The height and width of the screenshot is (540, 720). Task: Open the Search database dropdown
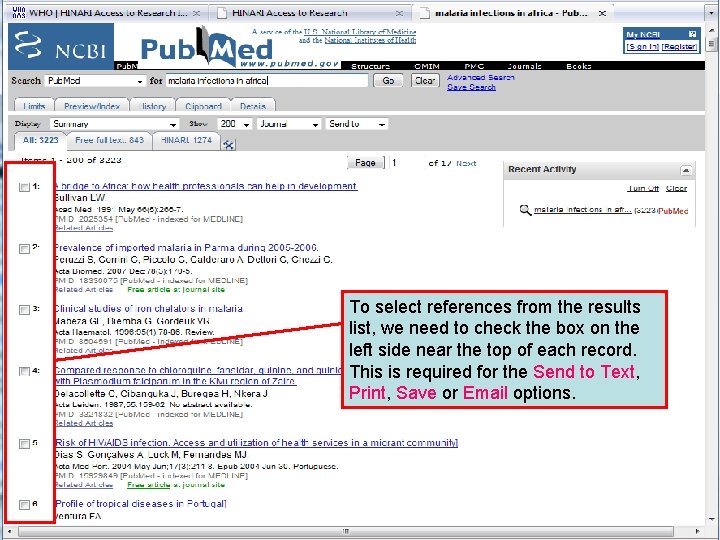click(96, 81)
